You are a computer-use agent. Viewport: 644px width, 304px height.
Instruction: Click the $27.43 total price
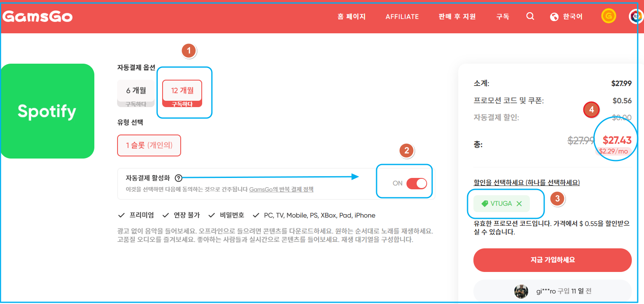pyautogui.click(x=617, y=140)
